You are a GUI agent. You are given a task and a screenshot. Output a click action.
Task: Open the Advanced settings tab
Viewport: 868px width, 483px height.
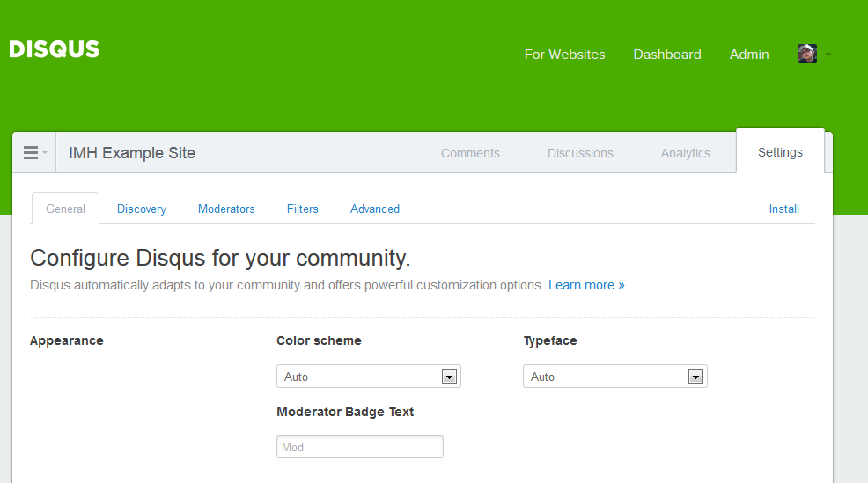[375, 209]
